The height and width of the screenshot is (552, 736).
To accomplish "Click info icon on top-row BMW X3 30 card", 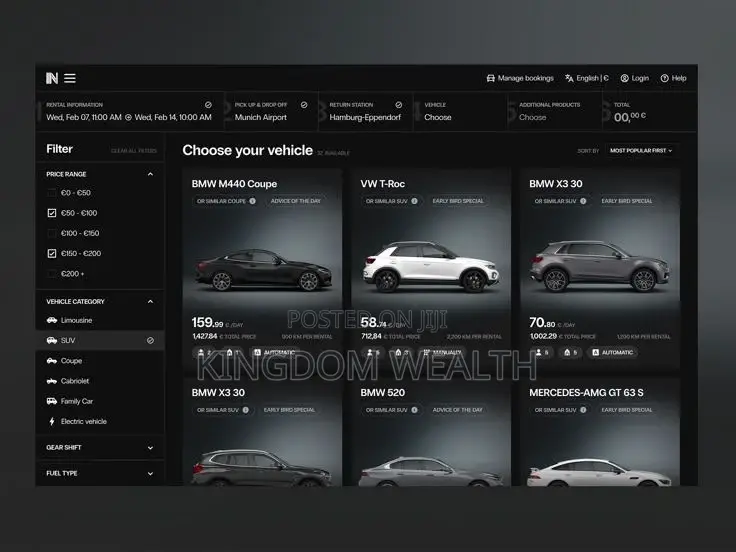I will [x=583, y=201].
